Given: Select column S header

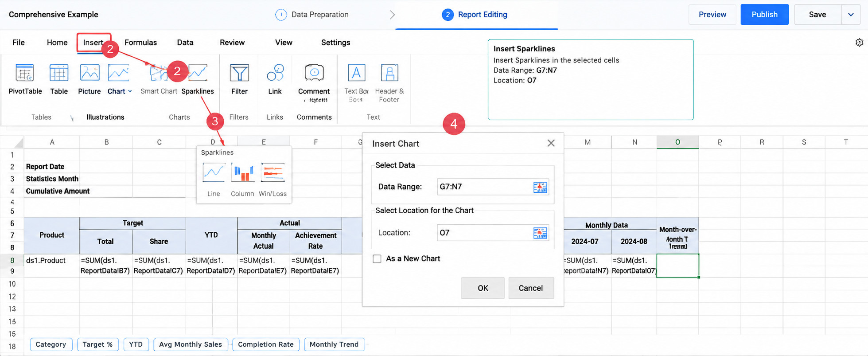Looking at the screenshot, I should pos(804,142).
